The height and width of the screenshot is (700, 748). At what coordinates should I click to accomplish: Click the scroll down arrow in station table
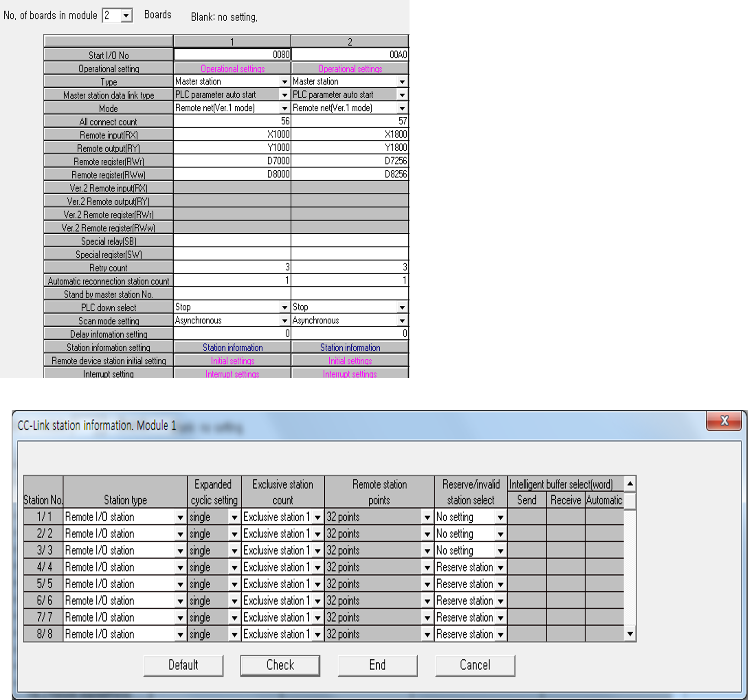point(630,634)
